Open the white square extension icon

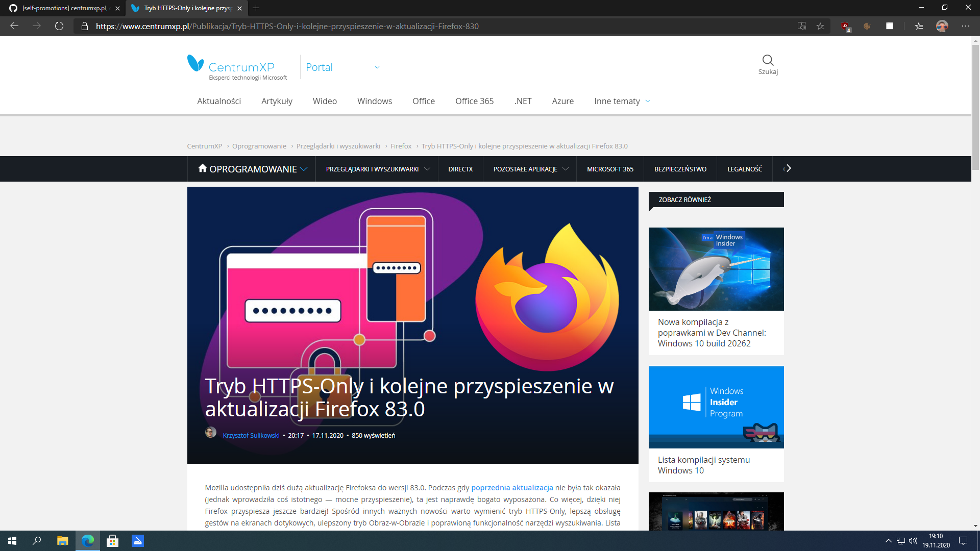click(890, 26)
